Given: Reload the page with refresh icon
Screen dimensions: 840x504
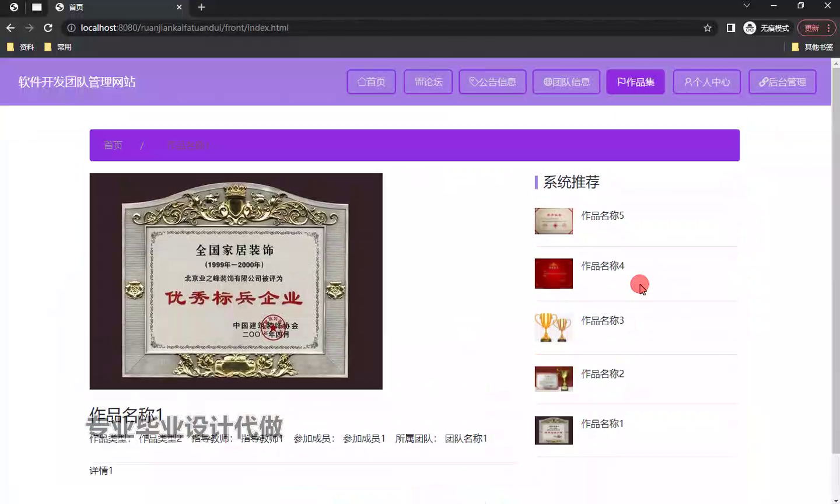Looking at the screenshot, I should pos(48,28).
